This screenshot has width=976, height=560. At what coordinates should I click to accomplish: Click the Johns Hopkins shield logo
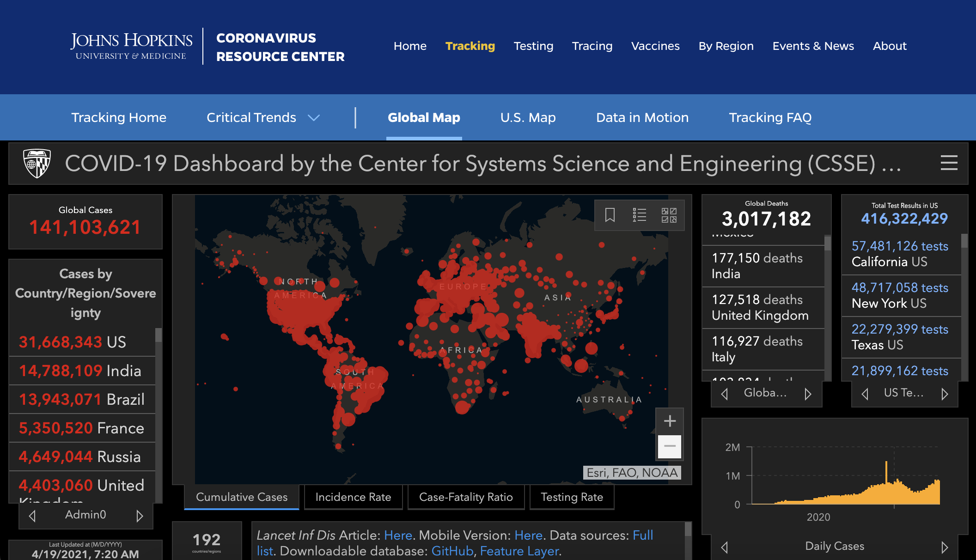37,163
